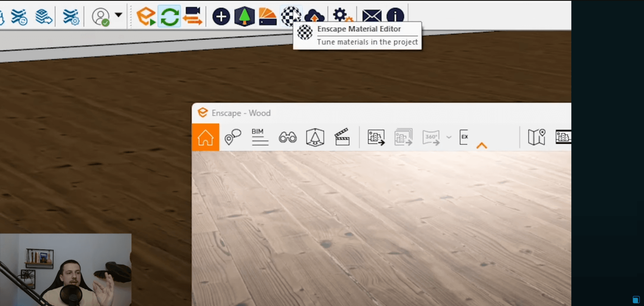644x306 pixels.
Task: Collapse Enscape toolbar with orange chevron
Action: click(x=482, y=146)
